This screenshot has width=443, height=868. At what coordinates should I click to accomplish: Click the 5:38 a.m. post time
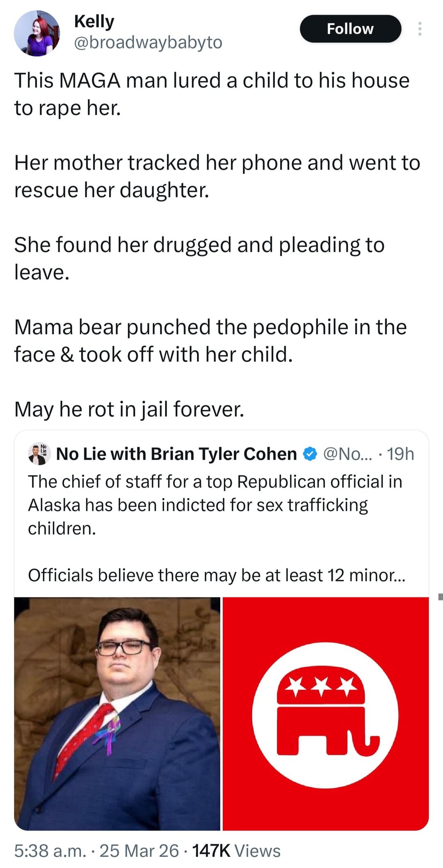(50, 851)
